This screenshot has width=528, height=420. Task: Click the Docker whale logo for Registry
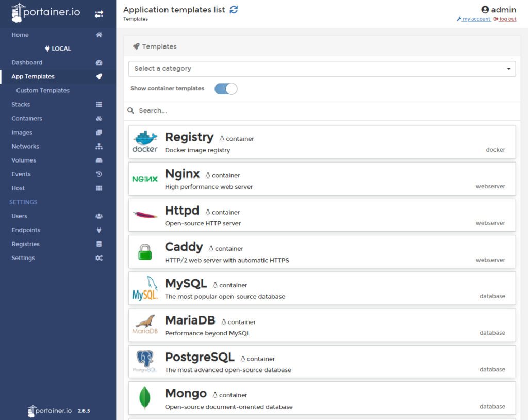click(x=145, y=141)
